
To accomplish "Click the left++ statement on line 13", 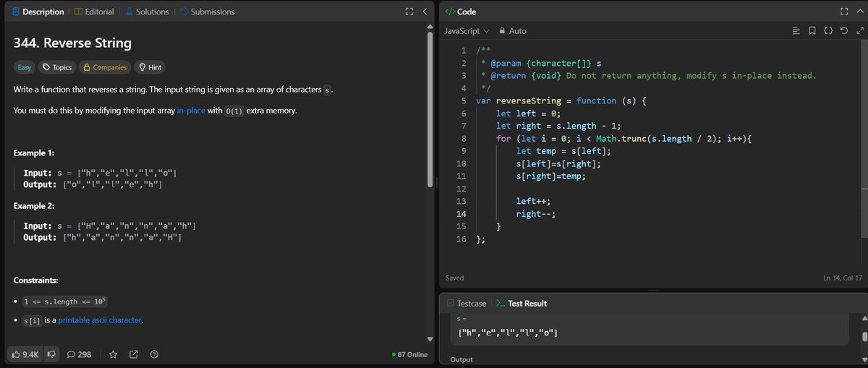I will click(534, 201).
